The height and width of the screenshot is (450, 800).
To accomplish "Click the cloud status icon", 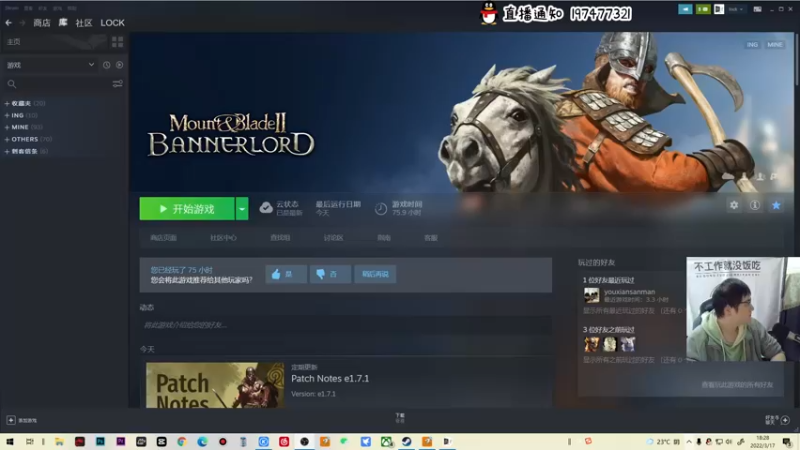I will tap(266, 208).
